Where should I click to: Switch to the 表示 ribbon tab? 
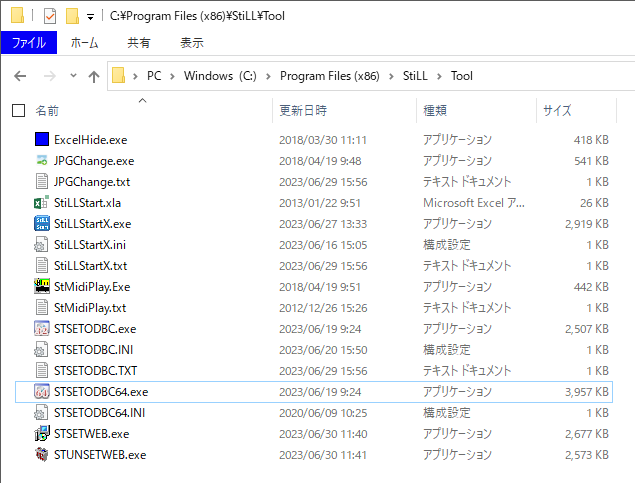[191, 43]
